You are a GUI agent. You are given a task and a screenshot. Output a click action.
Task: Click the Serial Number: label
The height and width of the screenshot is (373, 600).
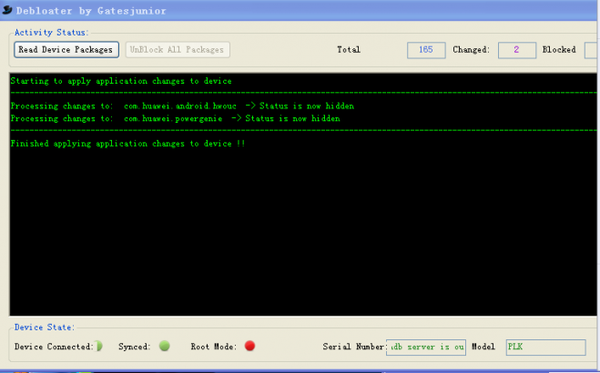tap(354, 347)
